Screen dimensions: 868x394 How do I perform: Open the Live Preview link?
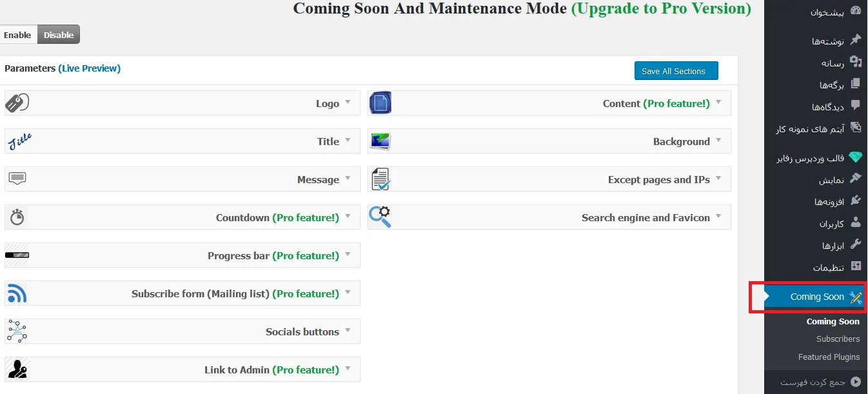[90, 68]
